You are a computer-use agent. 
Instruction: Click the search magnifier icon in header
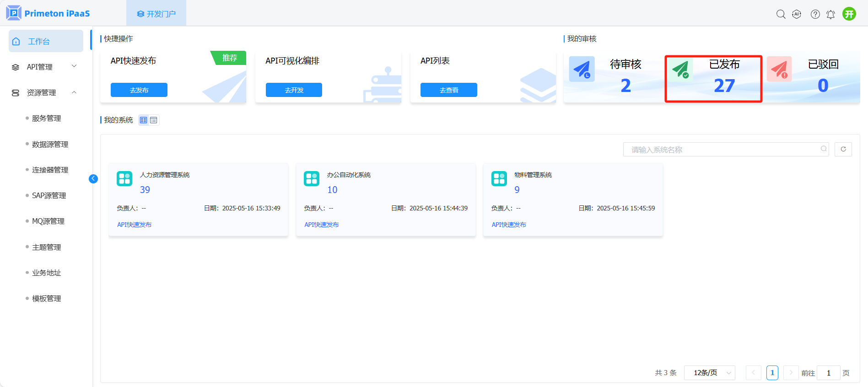pyautogui.click(x=781, y=14)
